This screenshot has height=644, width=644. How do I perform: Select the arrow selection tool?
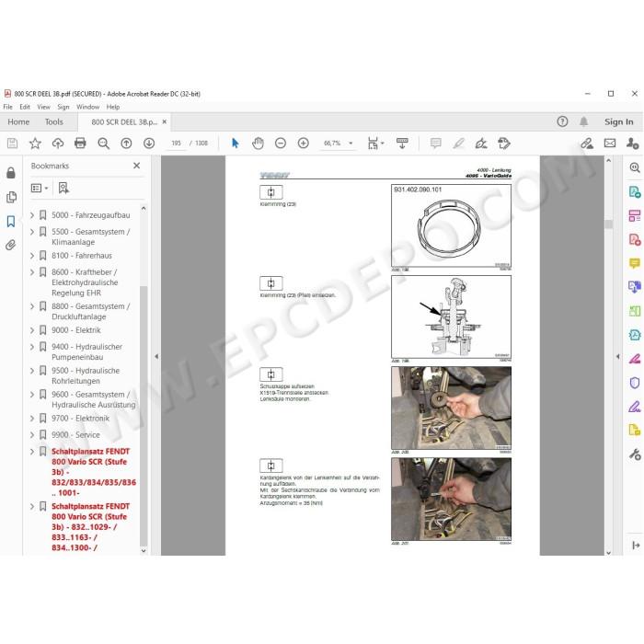[236, 144]
